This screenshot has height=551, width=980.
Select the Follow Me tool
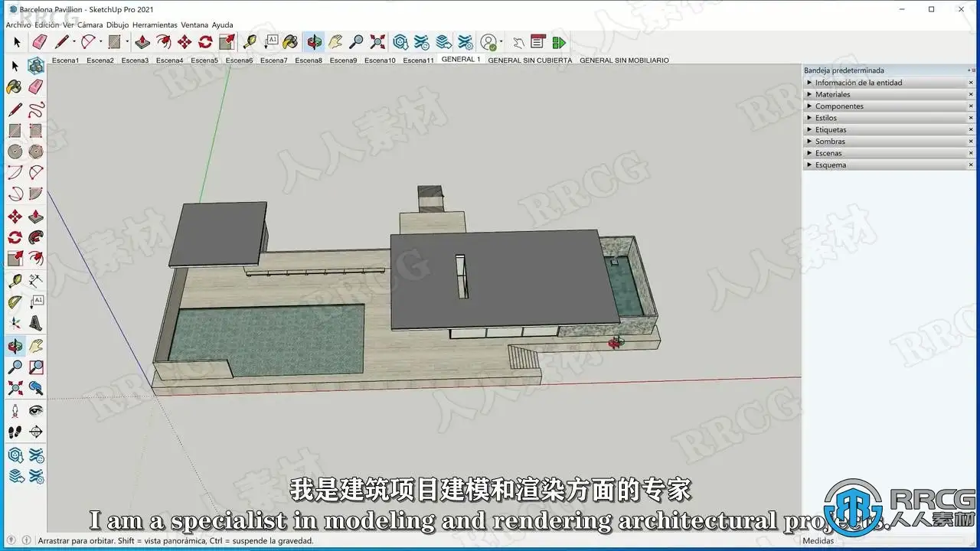tap(36, 238)
